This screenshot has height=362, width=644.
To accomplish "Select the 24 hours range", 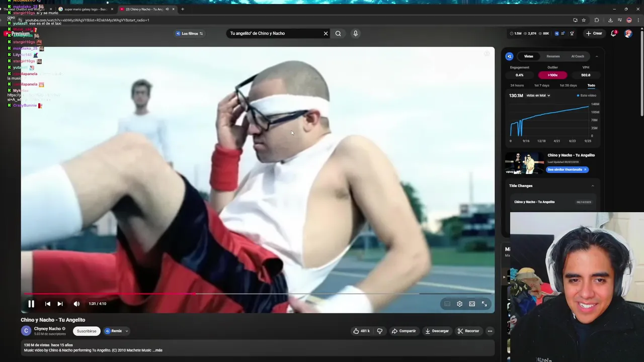I will (x=517, y=85).
